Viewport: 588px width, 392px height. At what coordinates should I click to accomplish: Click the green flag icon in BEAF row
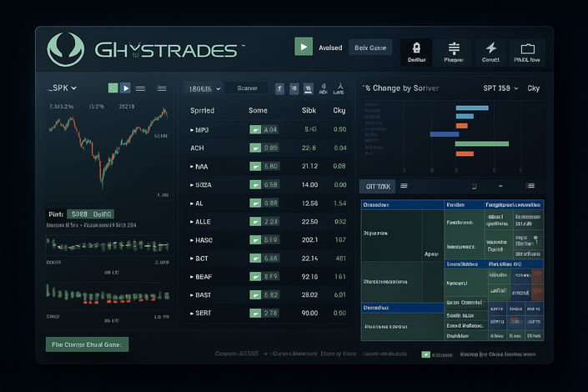click(256, 276)
